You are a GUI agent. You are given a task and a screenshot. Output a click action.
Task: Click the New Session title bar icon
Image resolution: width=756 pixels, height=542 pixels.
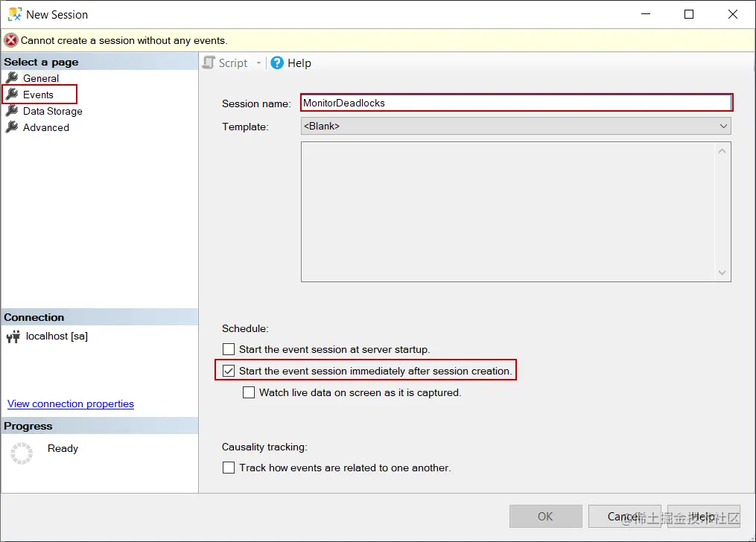tap(14, 14)
